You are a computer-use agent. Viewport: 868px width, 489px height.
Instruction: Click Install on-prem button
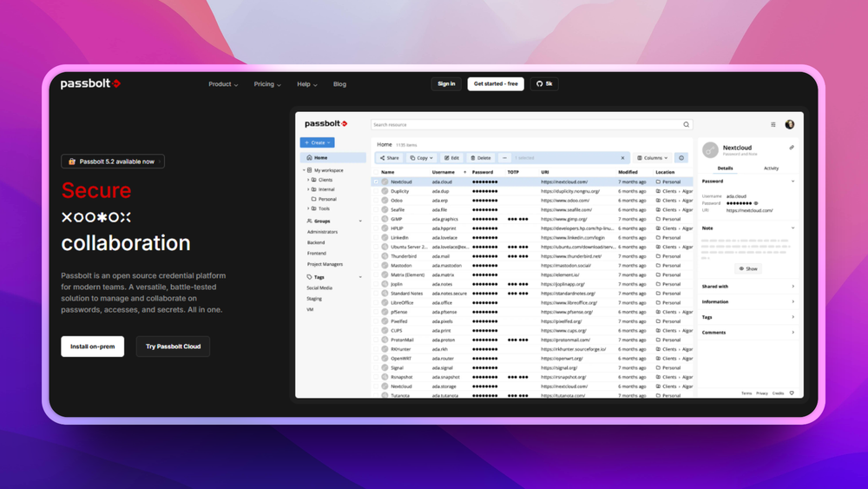coord(93,347)
